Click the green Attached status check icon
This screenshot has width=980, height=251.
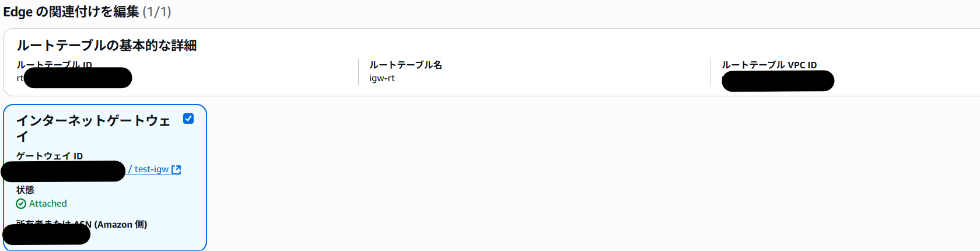(21, 204)
